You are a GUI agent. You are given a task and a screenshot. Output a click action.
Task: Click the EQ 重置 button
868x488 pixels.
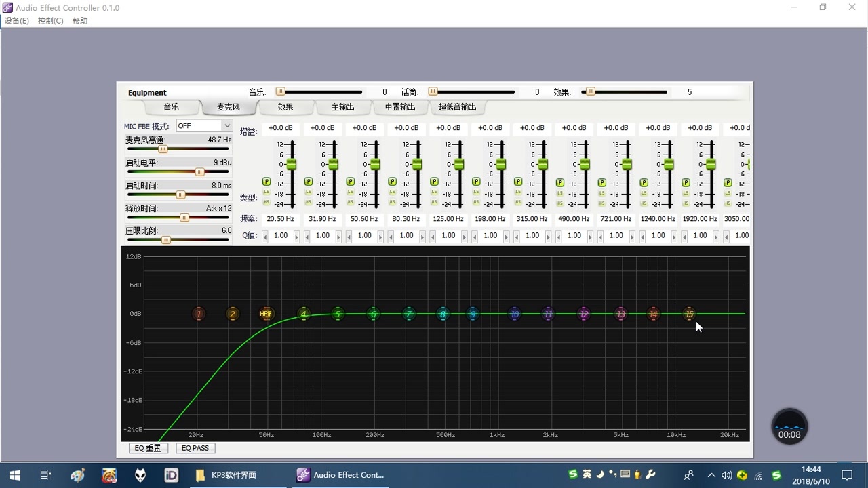[x=149, y=448]
